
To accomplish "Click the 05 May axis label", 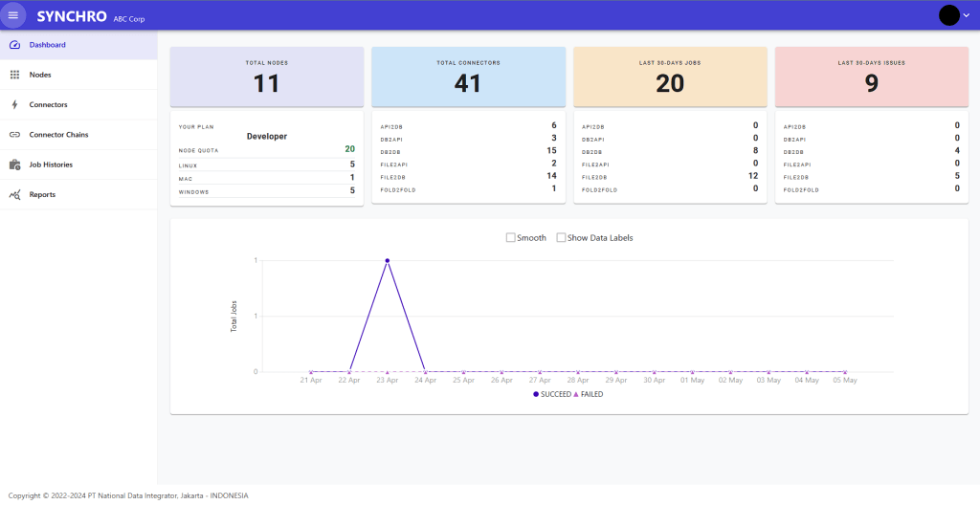I will point(844,380).
